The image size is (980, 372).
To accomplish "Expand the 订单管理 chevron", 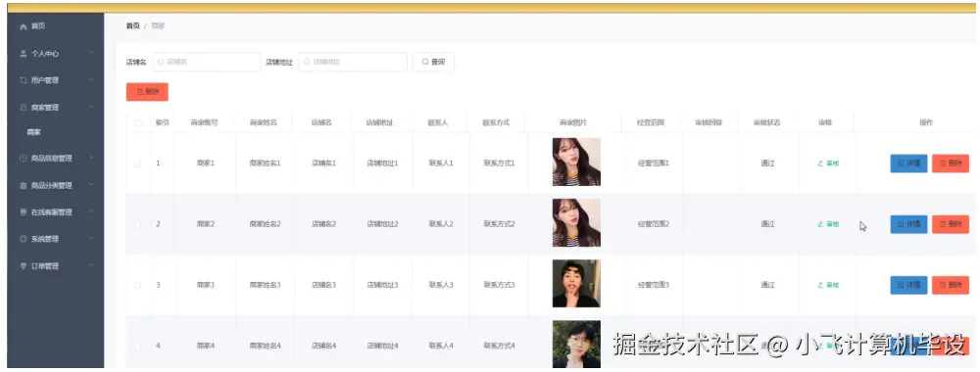I will (x=91, y=265).
